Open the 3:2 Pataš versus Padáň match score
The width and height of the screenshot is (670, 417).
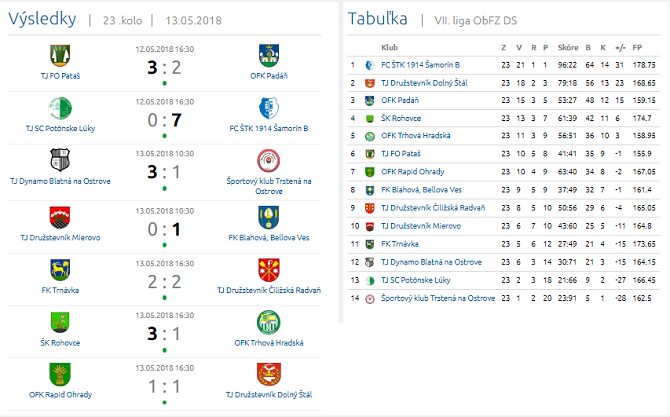pos(164,67)
